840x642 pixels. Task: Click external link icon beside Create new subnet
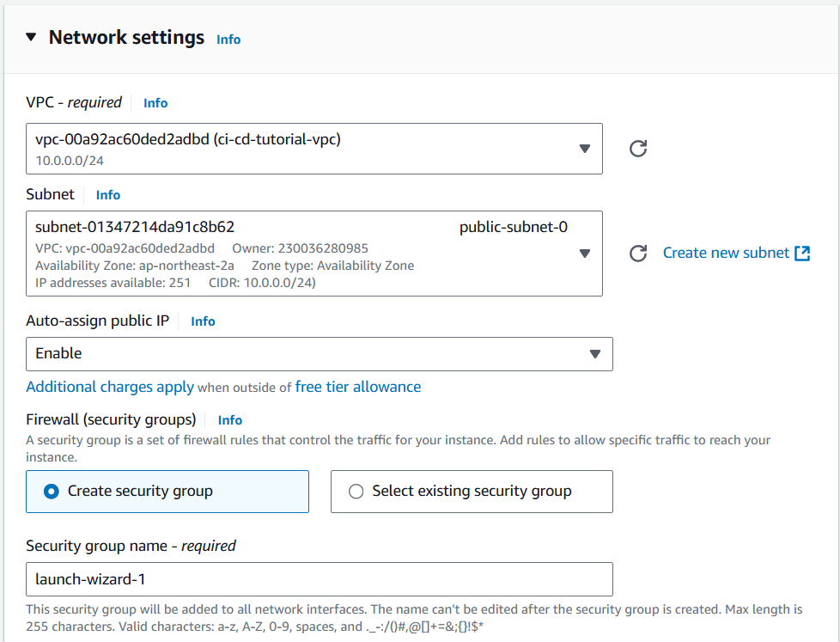click(x=802, y=253)
